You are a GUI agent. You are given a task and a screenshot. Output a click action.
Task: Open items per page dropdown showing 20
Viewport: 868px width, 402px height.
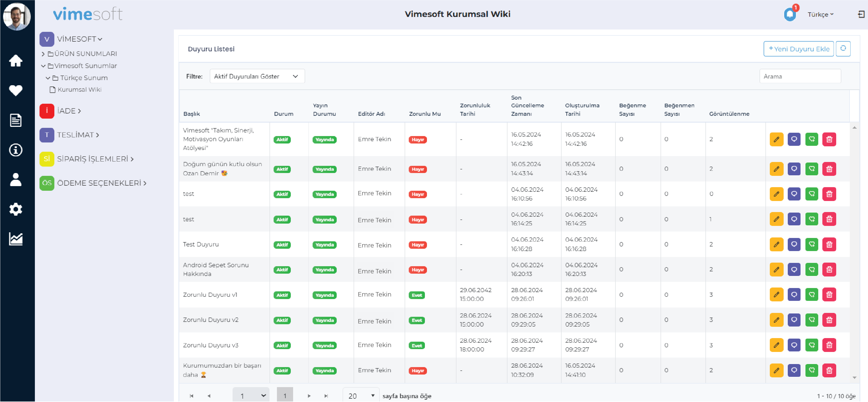pos(361,395)
